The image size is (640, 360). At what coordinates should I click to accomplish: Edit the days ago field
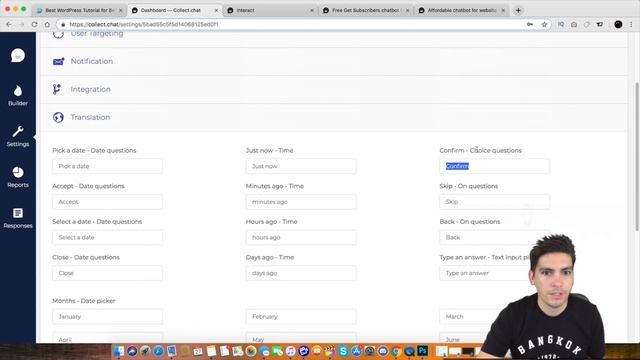coord(301,273)
